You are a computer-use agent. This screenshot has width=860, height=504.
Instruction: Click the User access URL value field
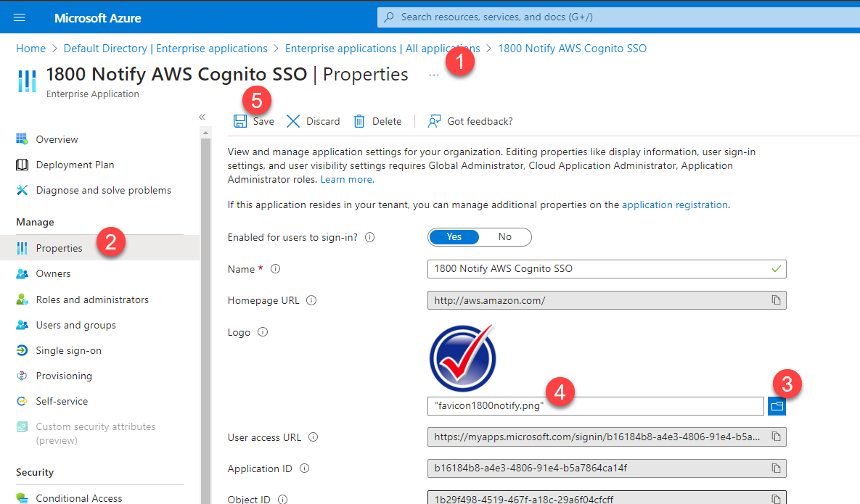[x=607, y=437]
